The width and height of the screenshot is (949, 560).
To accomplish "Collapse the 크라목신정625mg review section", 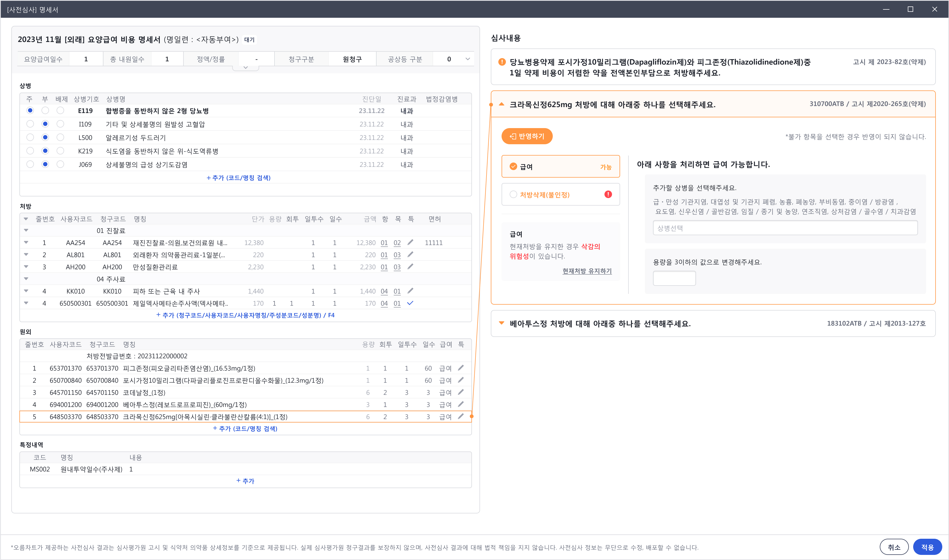I will 501,104.
